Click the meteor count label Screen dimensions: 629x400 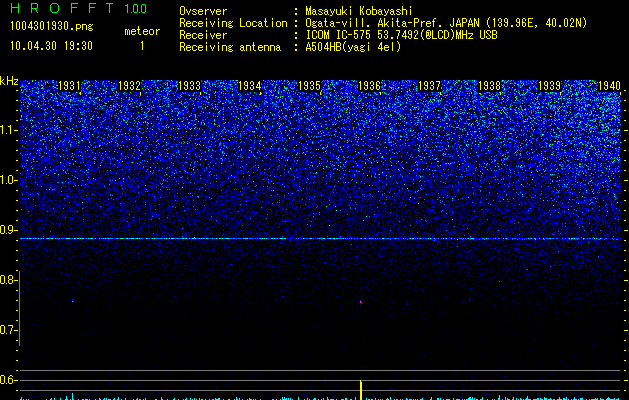click(142, 31)
